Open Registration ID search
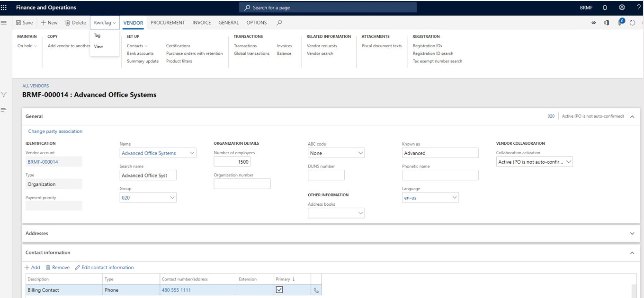 (x=433, y=53)
